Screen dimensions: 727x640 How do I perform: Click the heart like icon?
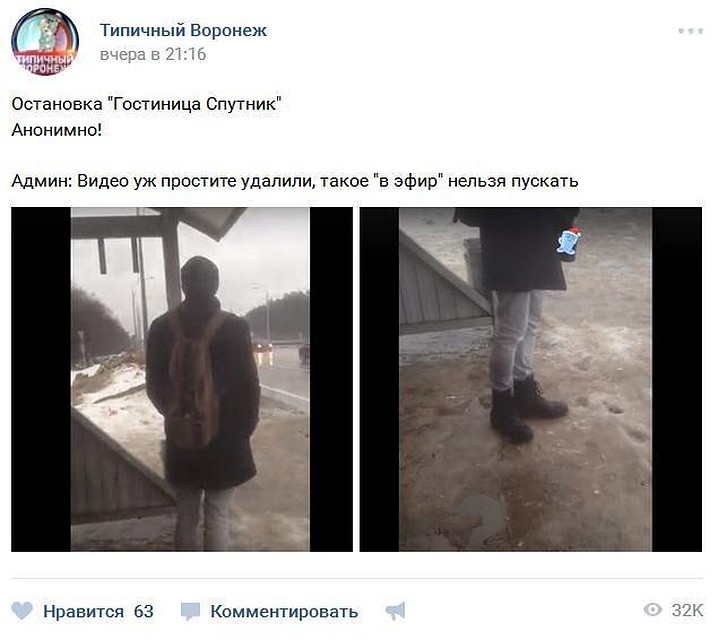click(x=22, y=611)
